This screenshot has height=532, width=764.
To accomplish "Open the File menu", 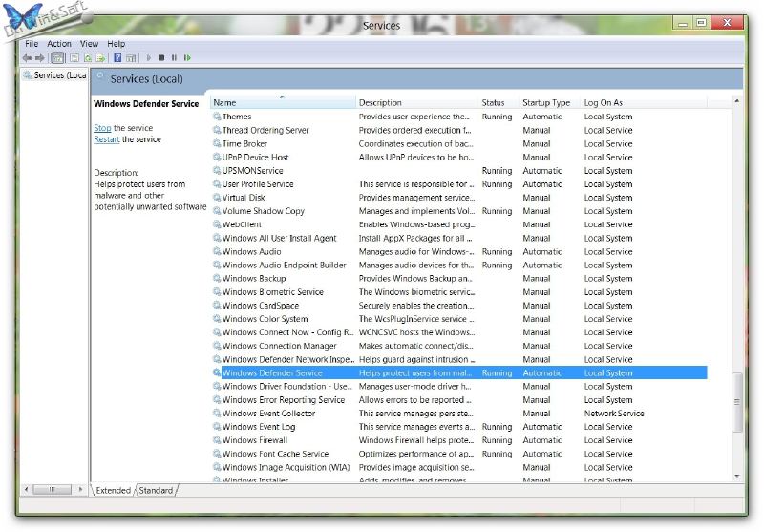I will pyautogui.click(x=32, y=44).
